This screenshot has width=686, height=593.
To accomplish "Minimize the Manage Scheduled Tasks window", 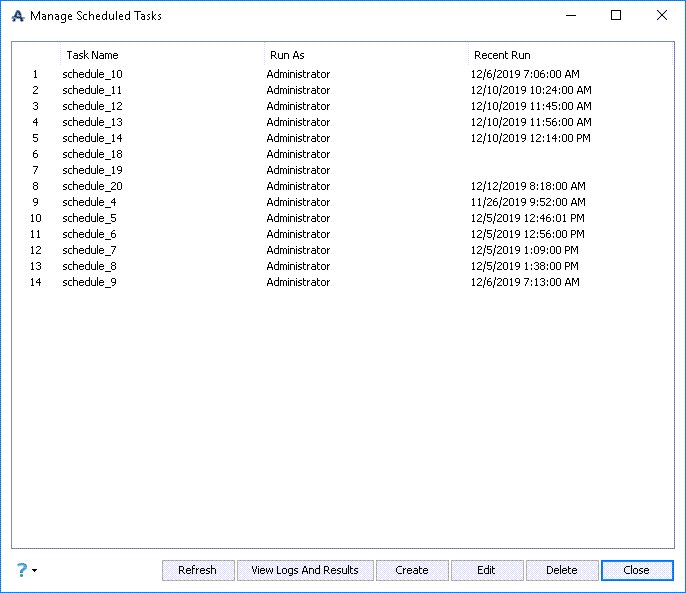I will click(x=570, y=16).
